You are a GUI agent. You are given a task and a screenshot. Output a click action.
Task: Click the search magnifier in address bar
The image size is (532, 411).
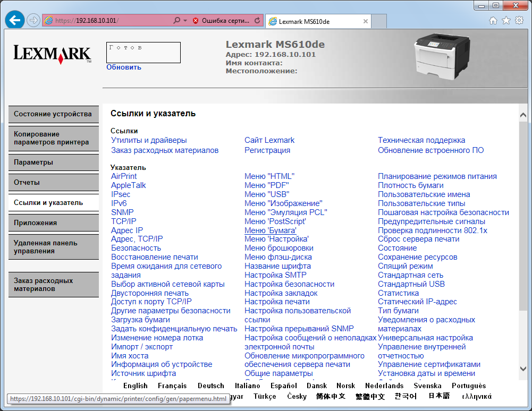(176, 20)
